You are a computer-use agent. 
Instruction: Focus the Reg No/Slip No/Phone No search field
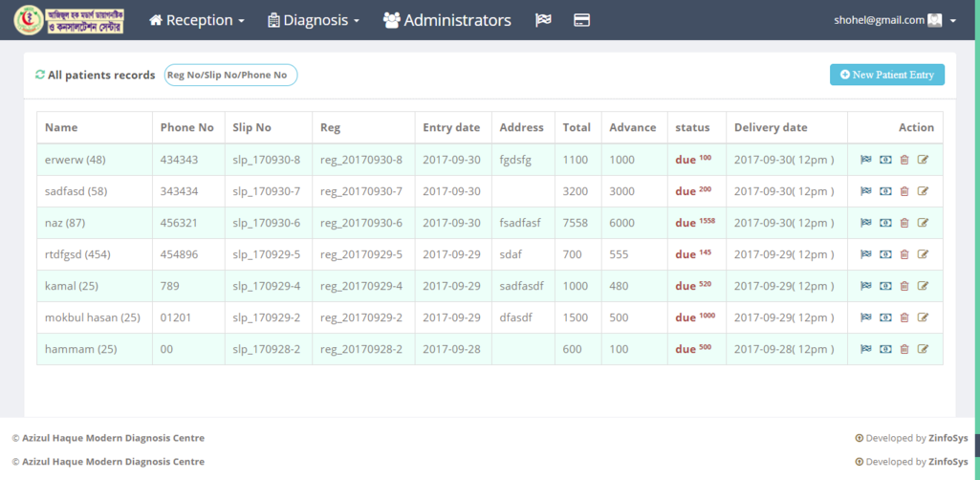pos(230,75)
